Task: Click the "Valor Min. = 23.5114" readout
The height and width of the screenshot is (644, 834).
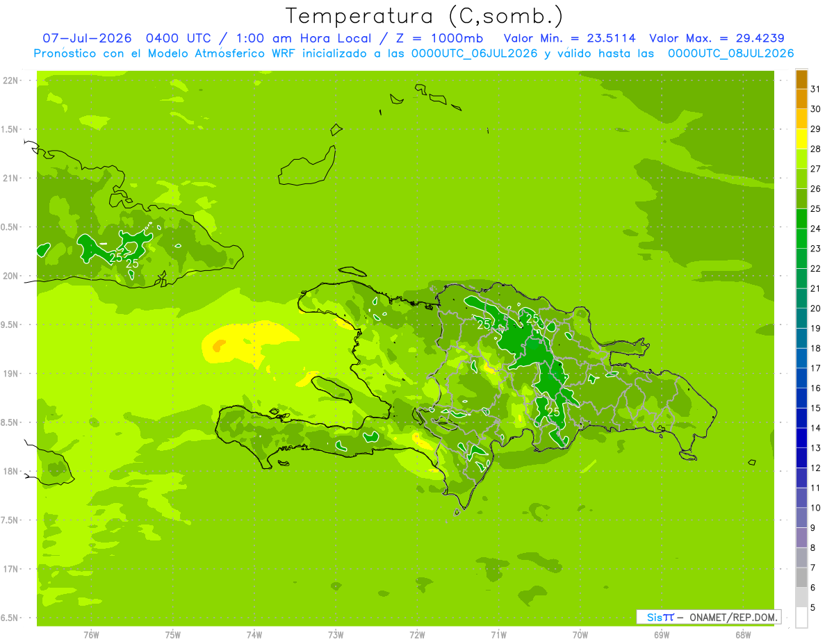Action: (x=569, y=38)
